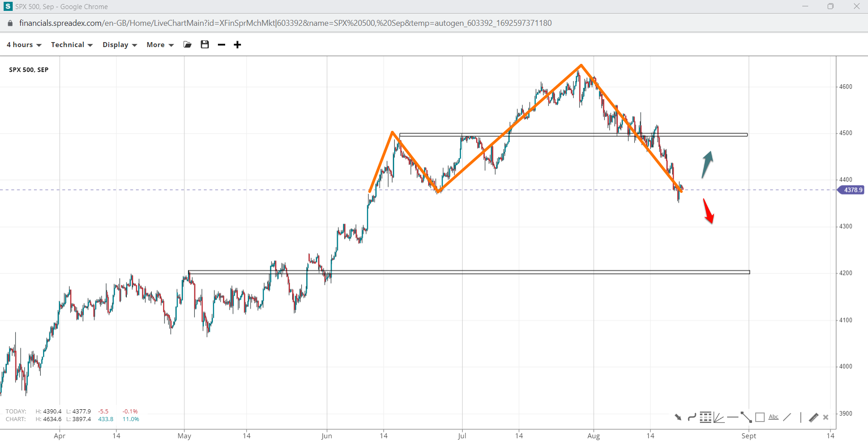Zoom out using the minus icon
The height and width of the screenshot is (446, 868).
point(222,44)
